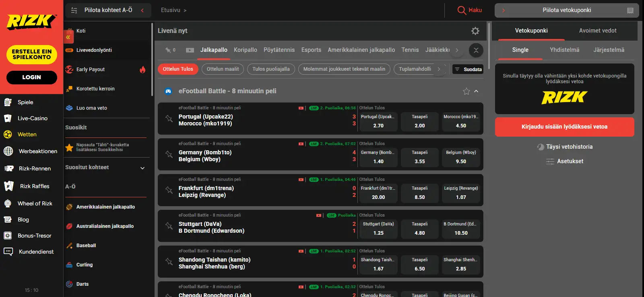Show next sports in category bar

[x=457, y=50]
